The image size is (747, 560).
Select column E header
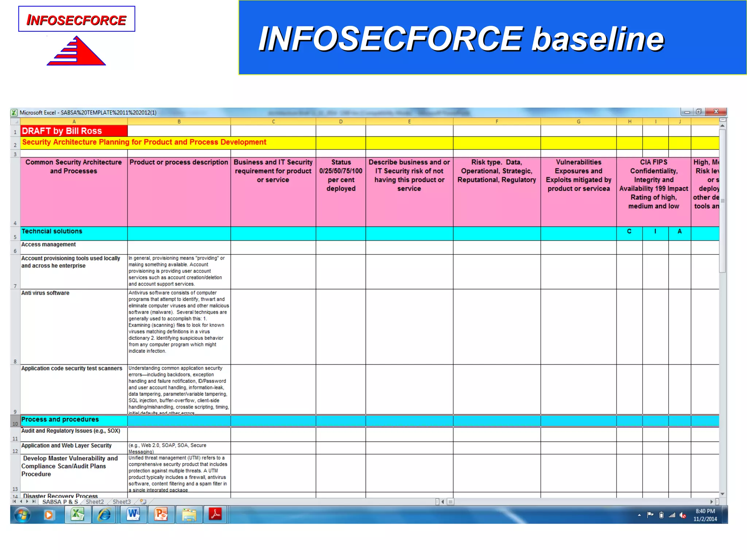click(410, 122)
